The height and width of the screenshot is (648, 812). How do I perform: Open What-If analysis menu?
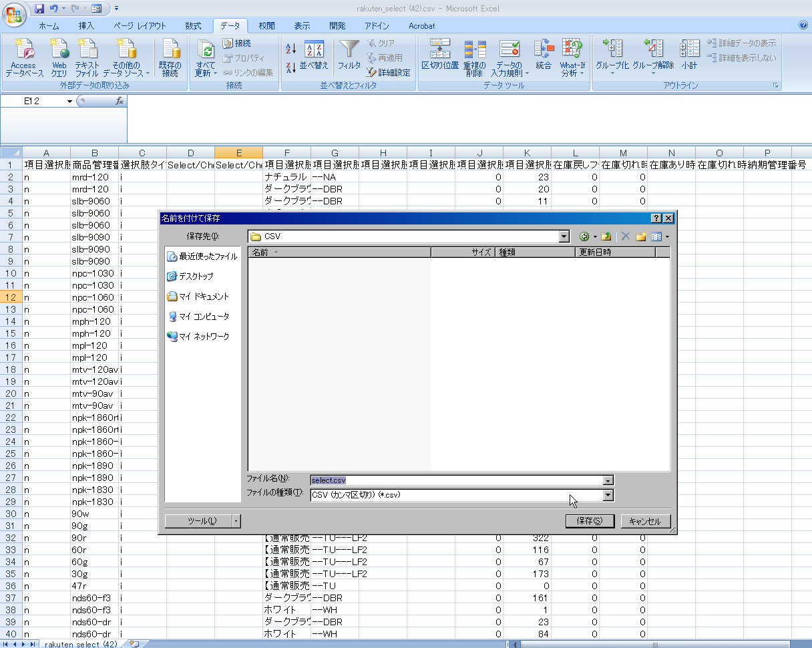pyautogui.click(x=572, y=58)
